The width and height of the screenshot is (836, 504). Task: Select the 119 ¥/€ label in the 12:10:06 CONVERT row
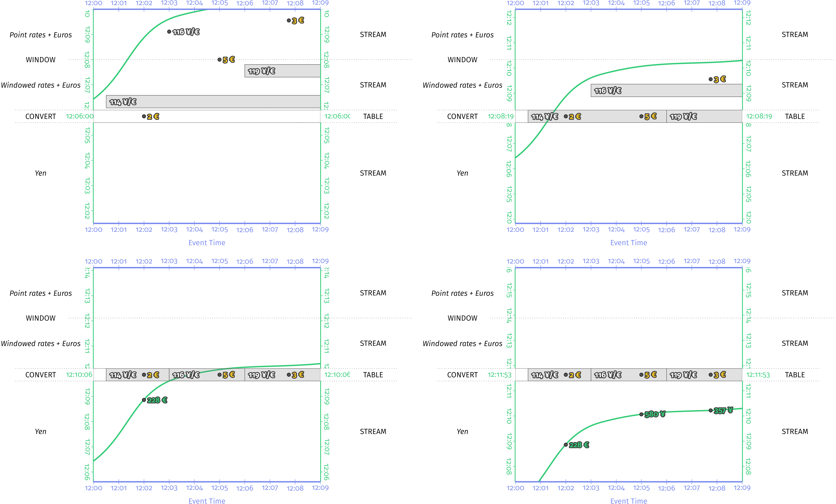[262, 375]
